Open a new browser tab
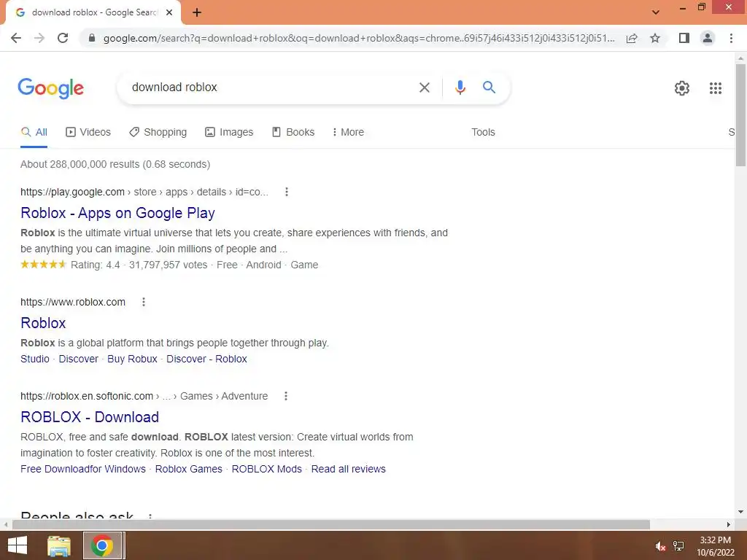This screenshot has width=747, height=560. point(197,12)
